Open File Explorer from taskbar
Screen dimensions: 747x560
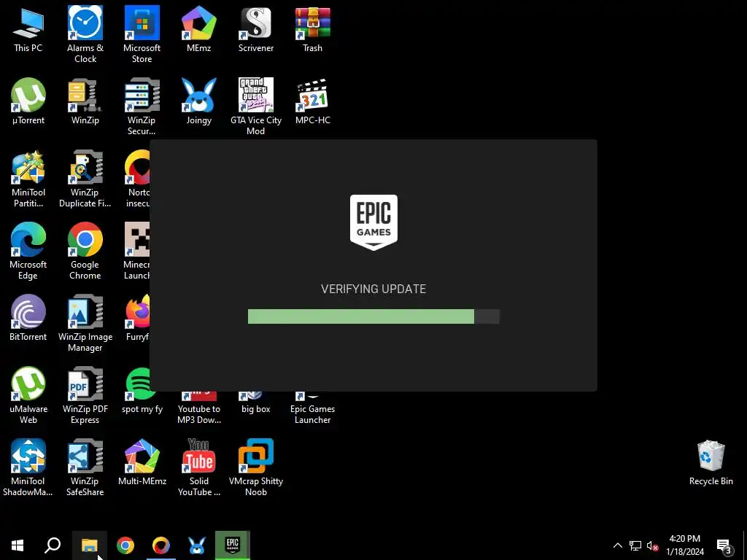click(90, 545)
